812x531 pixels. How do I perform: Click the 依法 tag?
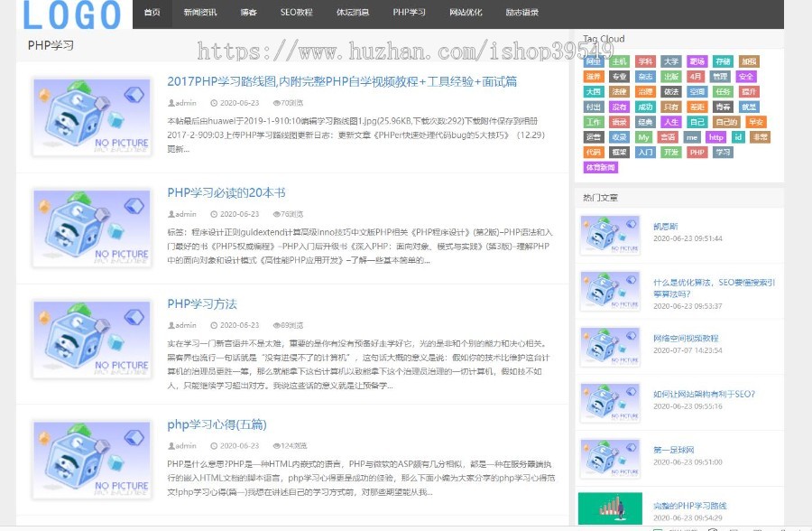[671, 91]
